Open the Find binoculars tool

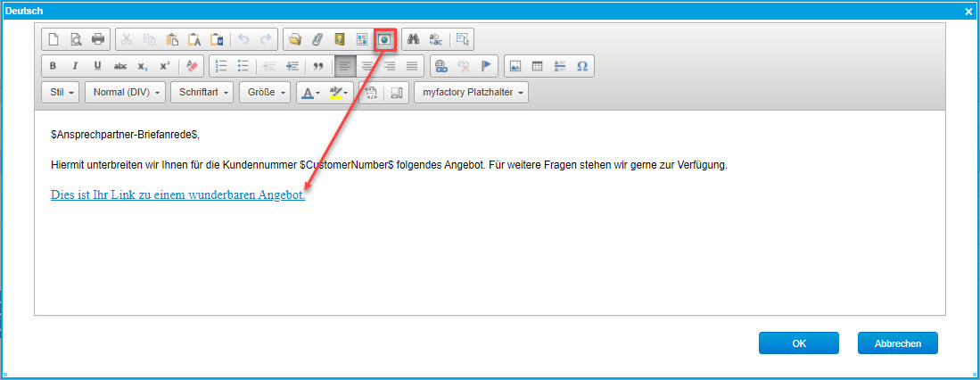pyautogui.click(x=413, y=39)
